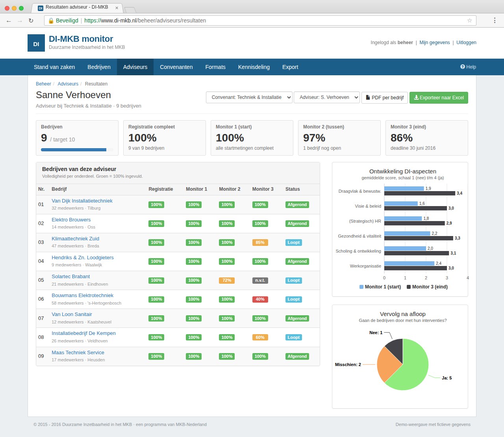Click the PDF per bedrijf button
This screenshot has width=504, height=437.
coord(385,97)
